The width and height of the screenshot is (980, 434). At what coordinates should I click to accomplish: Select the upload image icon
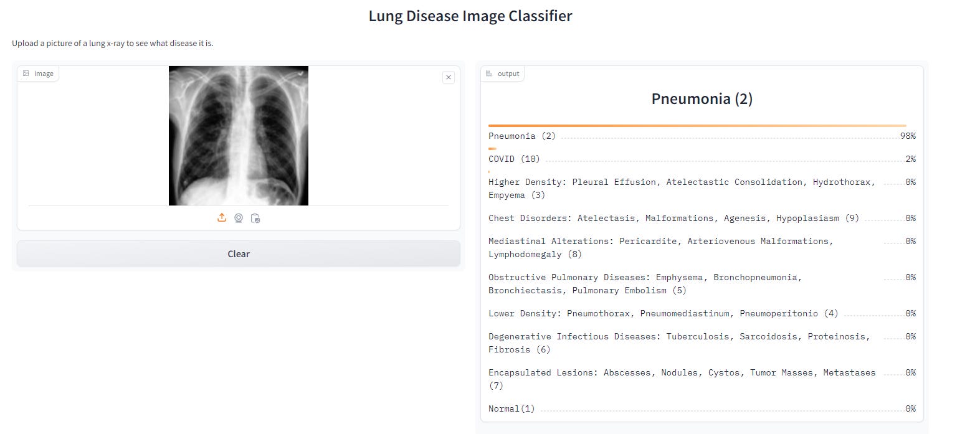click(x=221, y=217)
